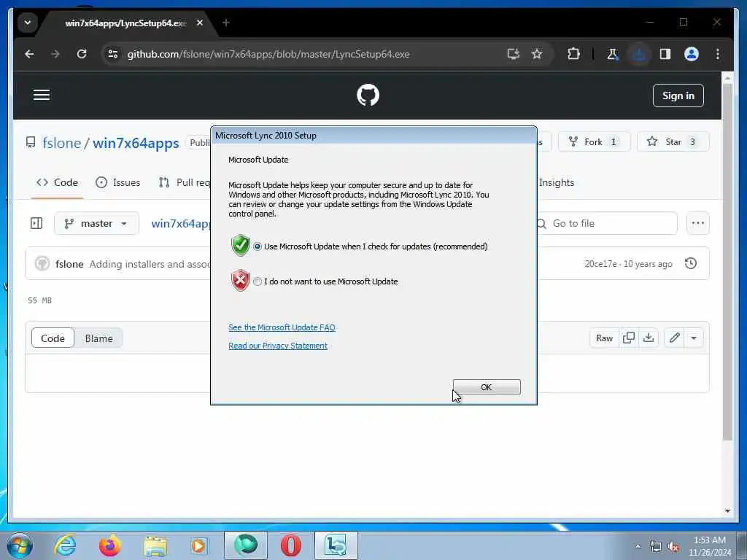The height and width of the screenshot is (560, 747).
Task: Open the Raw file view
Action: click(604, 338)
